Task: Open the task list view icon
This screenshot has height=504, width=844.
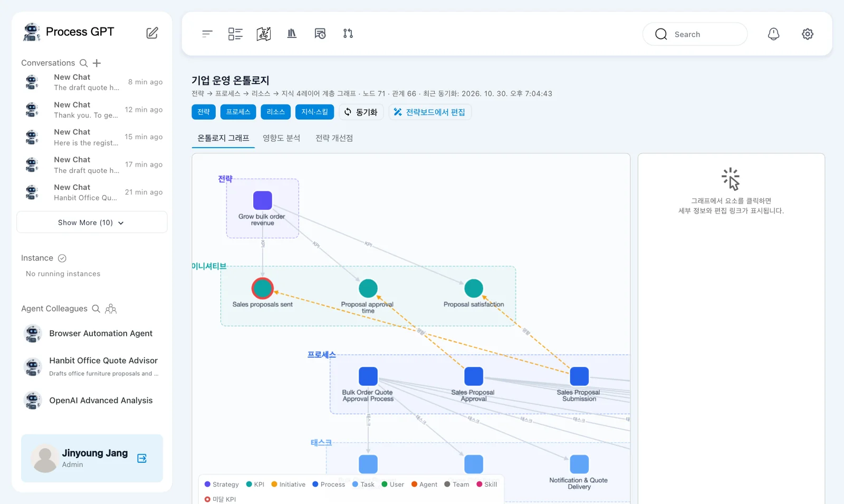Action: 235,34
